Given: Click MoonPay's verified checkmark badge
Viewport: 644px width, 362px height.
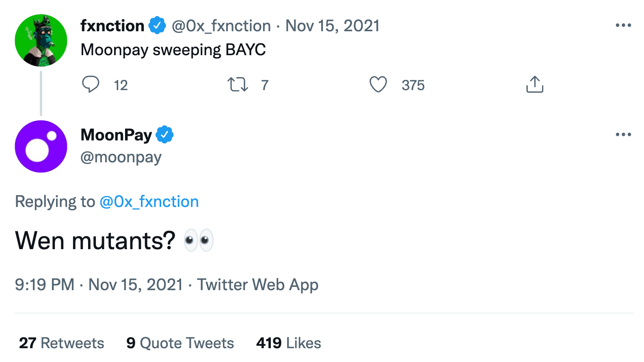Looking at the screenshot, I should 165,134.
